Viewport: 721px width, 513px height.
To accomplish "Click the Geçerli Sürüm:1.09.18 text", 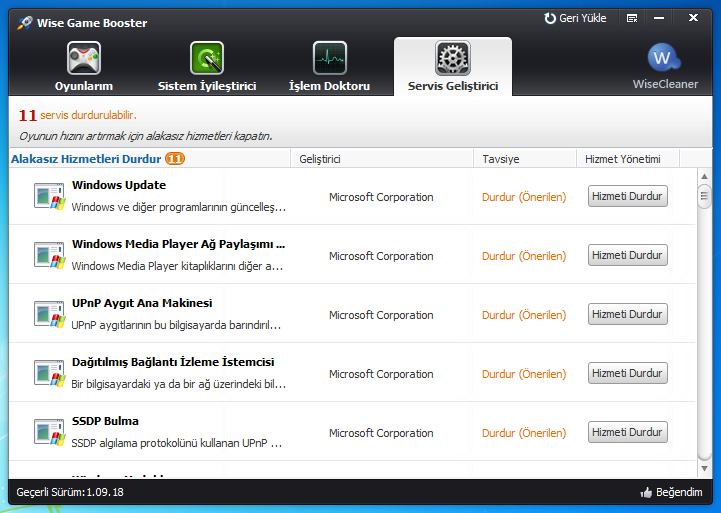I will click(70, 492).
